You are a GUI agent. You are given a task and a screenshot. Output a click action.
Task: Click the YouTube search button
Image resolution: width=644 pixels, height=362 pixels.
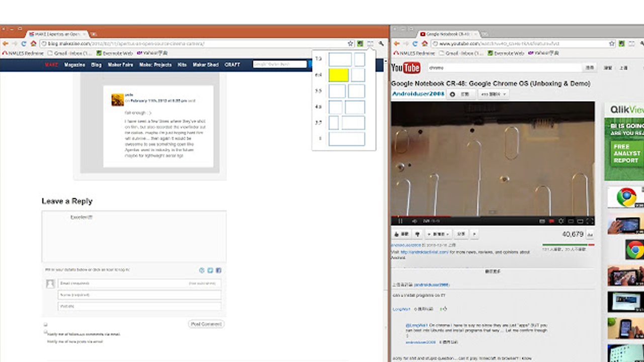pyautogui.click(x=590, y=67)
